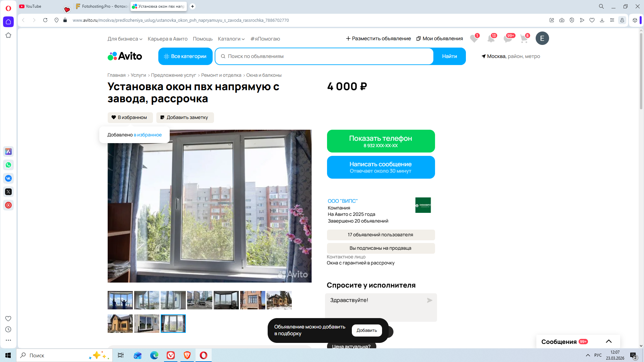Open VK icon in Opera sidebar
Screen dimensions: 644x362
pyautogui.click(x=8, y=178)
